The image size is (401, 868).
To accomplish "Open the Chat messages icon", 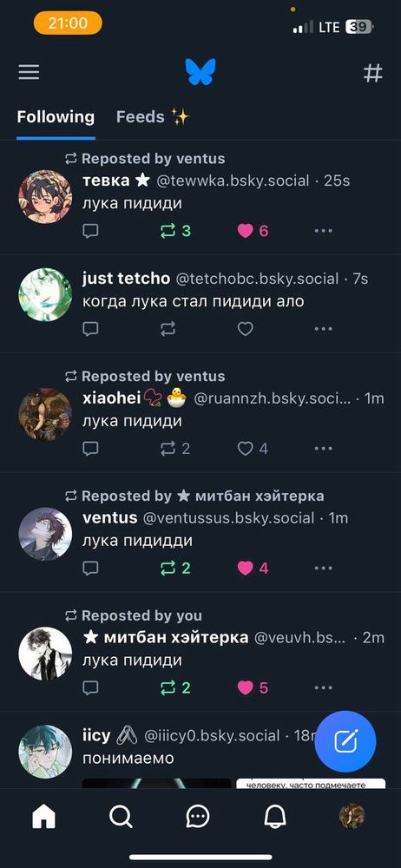I will tap(198, 815).
